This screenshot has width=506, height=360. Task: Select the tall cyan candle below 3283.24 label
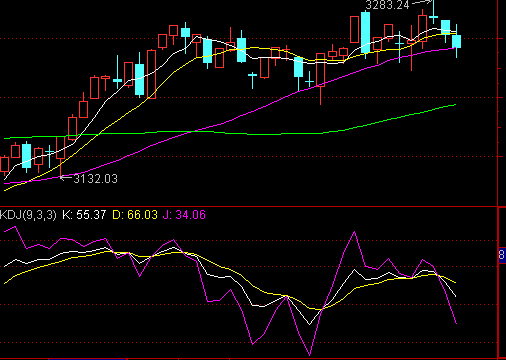(365, 33)
